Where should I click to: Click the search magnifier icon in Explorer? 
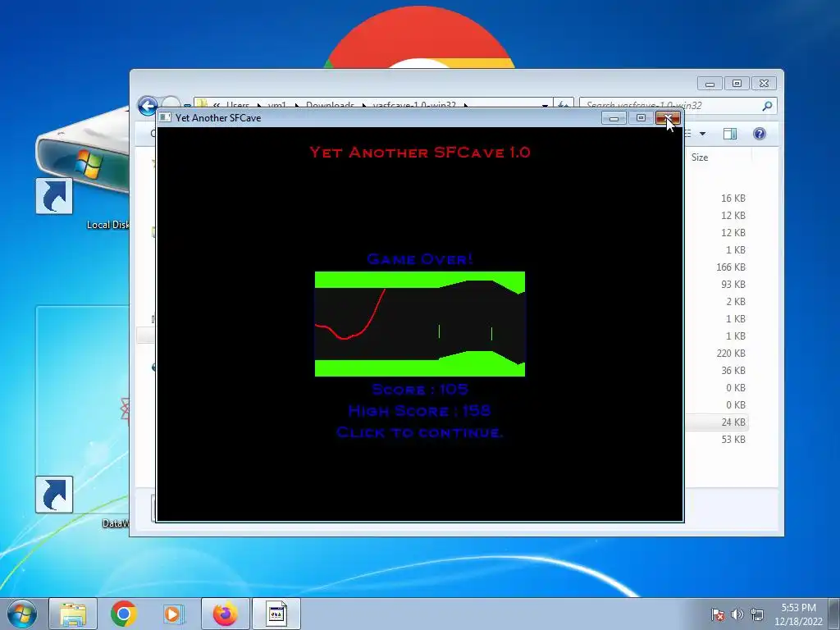click(x=767, y=106)
